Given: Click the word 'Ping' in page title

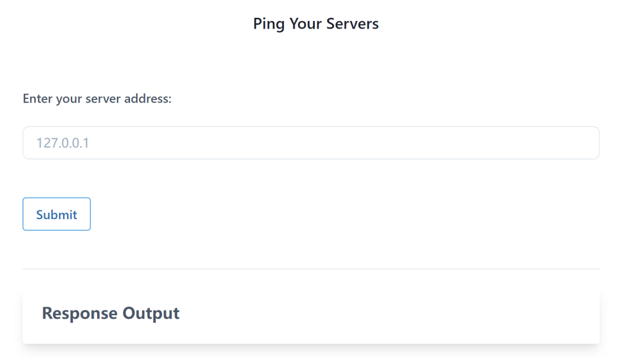Looking at the screenshot, I should coord(268,24).
